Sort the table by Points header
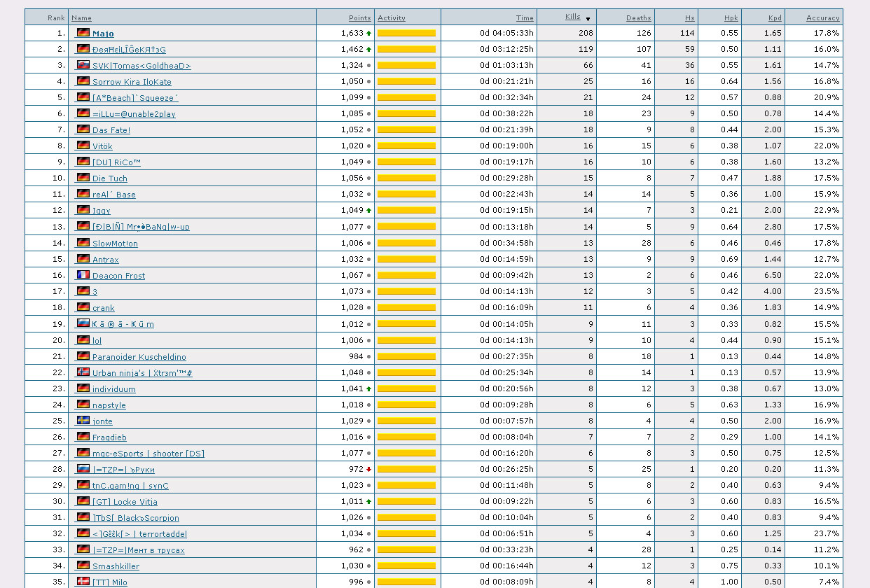This screenshot has width=870, height=588. [x=359, y=17]
